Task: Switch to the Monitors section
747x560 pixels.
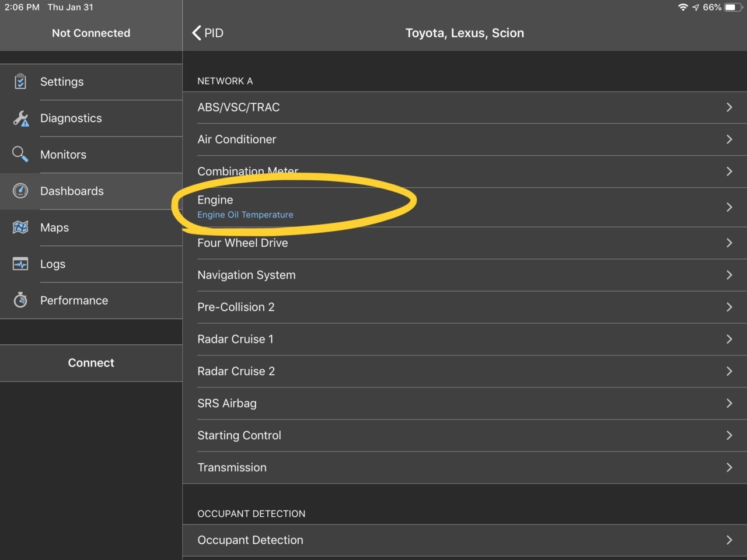Action: click(x=91, y=155)
